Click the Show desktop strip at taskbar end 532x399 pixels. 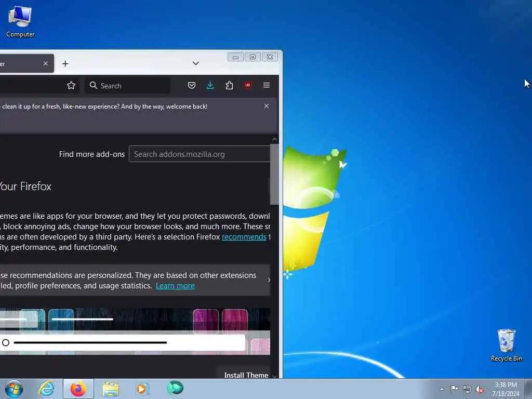(528, 389)
